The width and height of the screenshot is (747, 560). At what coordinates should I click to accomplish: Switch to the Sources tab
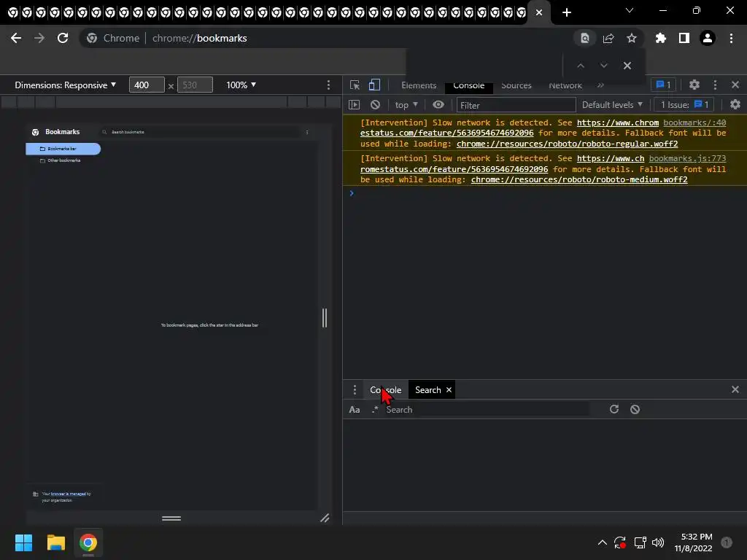(x=516, y=85)
